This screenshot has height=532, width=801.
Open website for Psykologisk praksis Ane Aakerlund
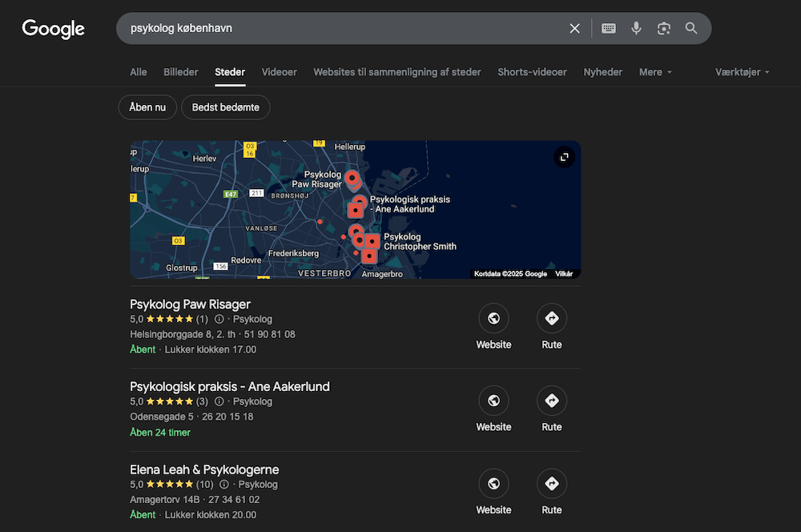(493, 409)
